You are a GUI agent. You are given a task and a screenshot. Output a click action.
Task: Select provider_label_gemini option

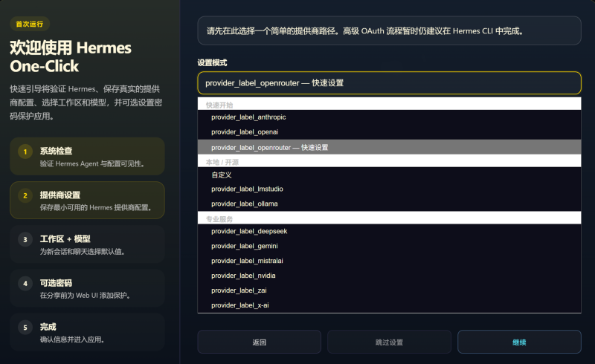(x=389, y=246)
